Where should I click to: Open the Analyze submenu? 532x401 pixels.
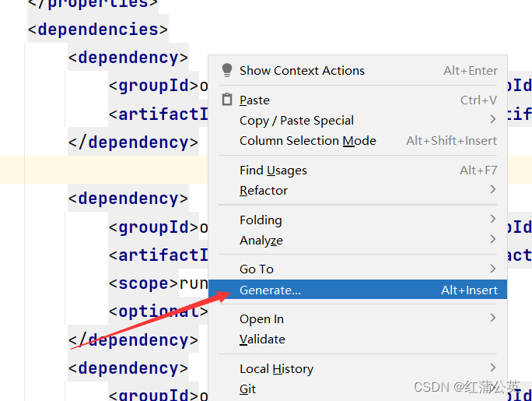358,241
